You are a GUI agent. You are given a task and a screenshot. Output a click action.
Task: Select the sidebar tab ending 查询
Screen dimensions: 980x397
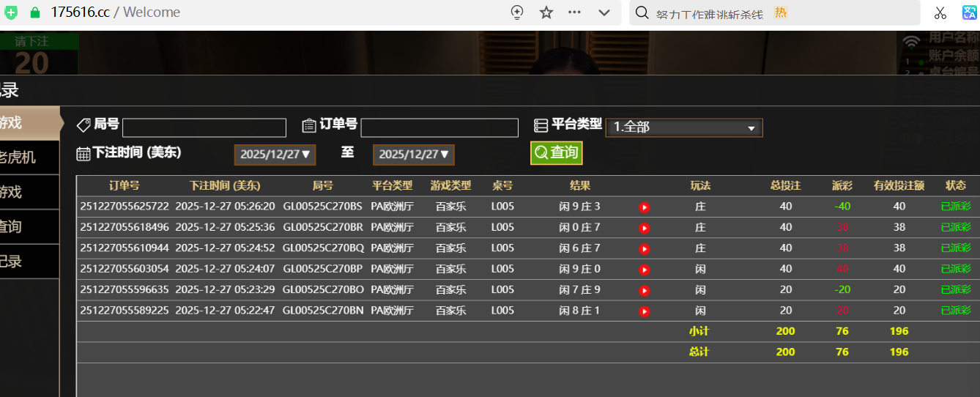(x=29, y=226)
